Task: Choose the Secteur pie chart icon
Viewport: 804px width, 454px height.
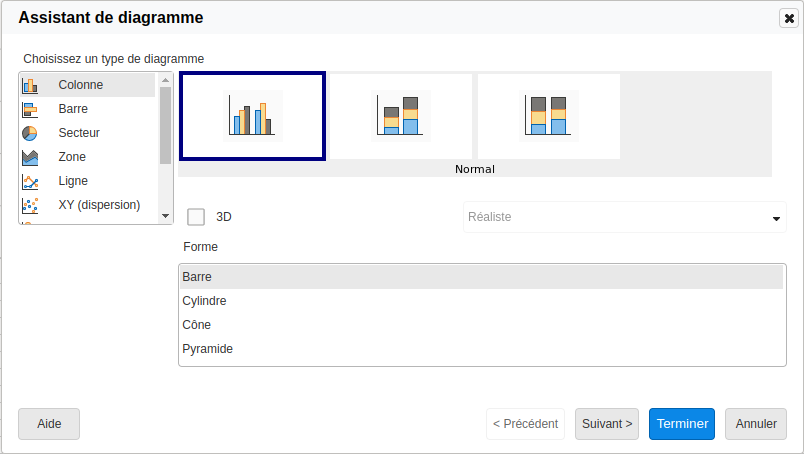Action: tap(30, 133)
